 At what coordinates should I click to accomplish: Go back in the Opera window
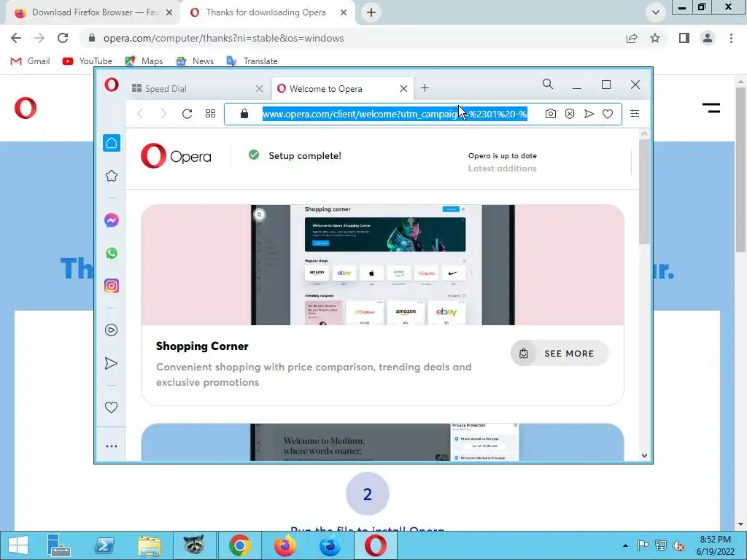[140, 113]
